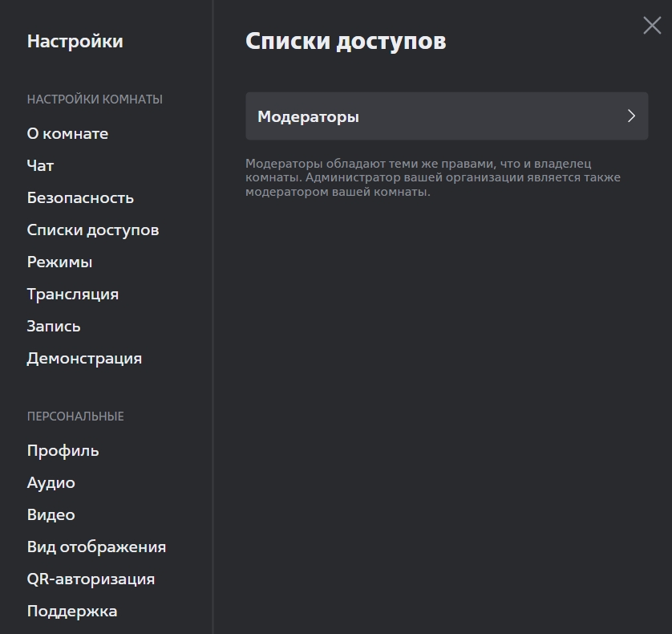This screenshot has height=634, width=672.
Task: Go to the Демонстрация section
Action: pos(84,359)
